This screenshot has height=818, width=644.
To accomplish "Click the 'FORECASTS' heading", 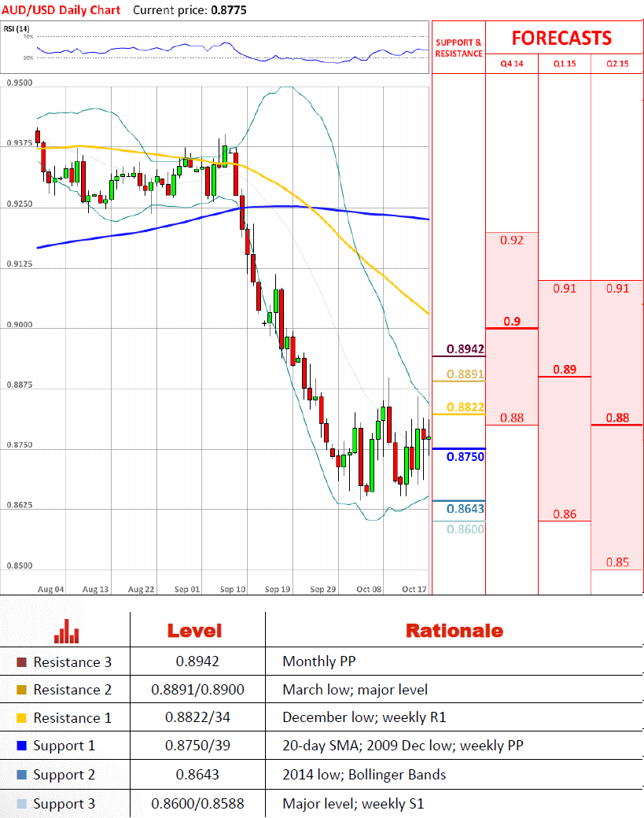I will point(561,38).
